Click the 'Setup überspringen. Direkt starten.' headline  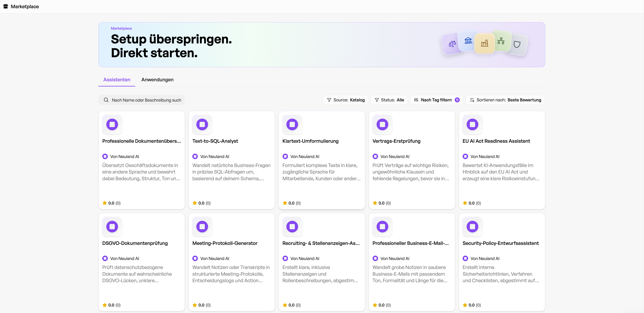[x=171, y=46]
